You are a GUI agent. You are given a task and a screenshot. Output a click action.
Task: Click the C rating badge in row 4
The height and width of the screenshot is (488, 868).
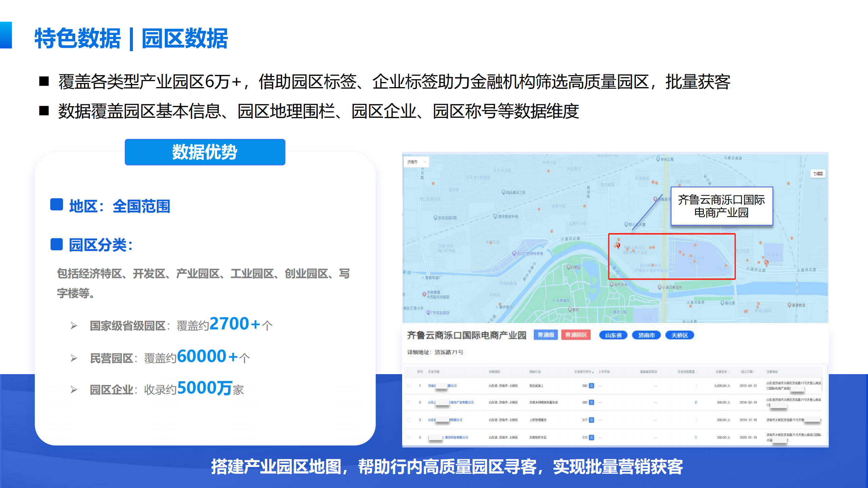592,438
